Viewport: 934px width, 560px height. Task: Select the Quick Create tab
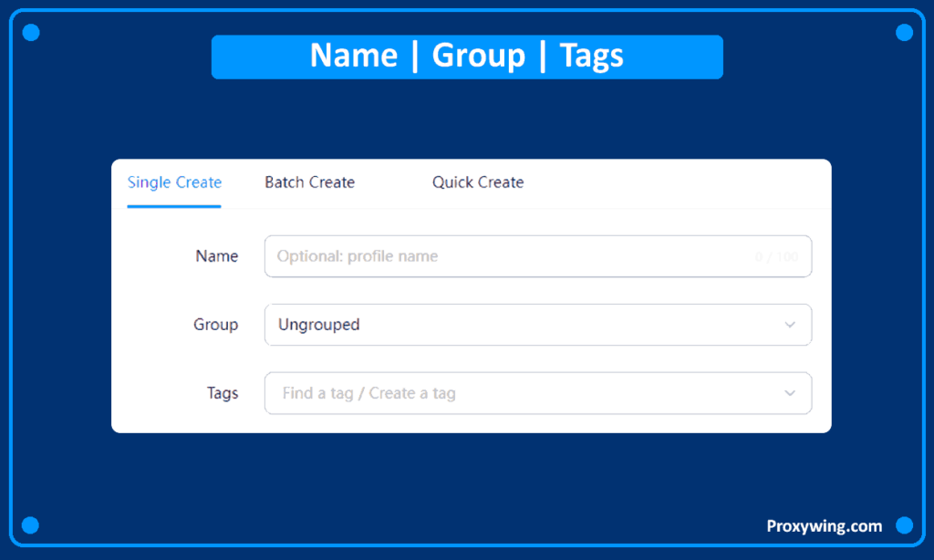[x=477, y=182]
